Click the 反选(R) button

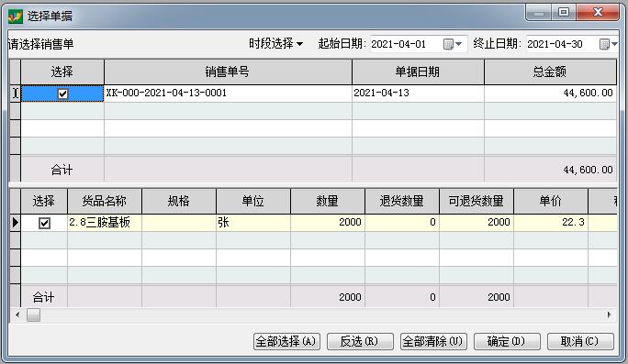(x=360, y=342)
